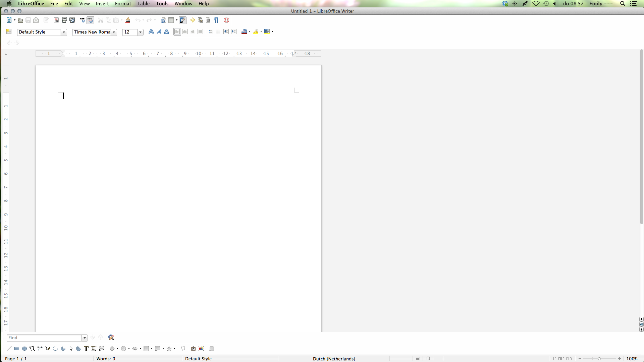Toggle numbered list on
This screenshot has height=362, width=644.
coord(211,32)
